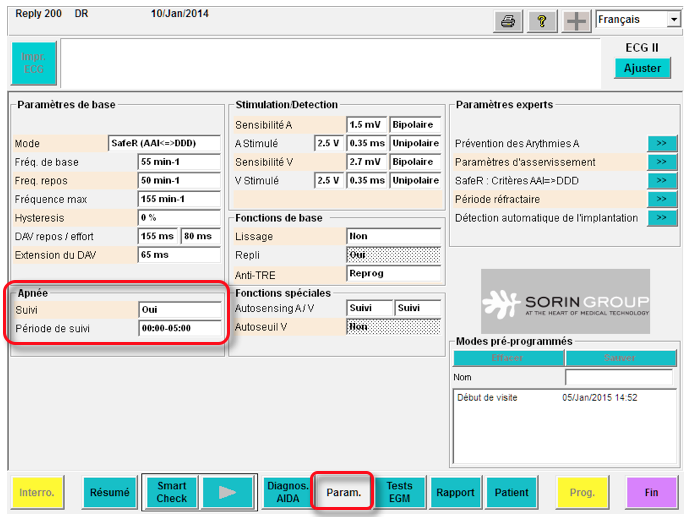This screenshot has width=691, height=517.
Task: Open Prévention des Arythmies A arrow button
Action: coord(662,143)
